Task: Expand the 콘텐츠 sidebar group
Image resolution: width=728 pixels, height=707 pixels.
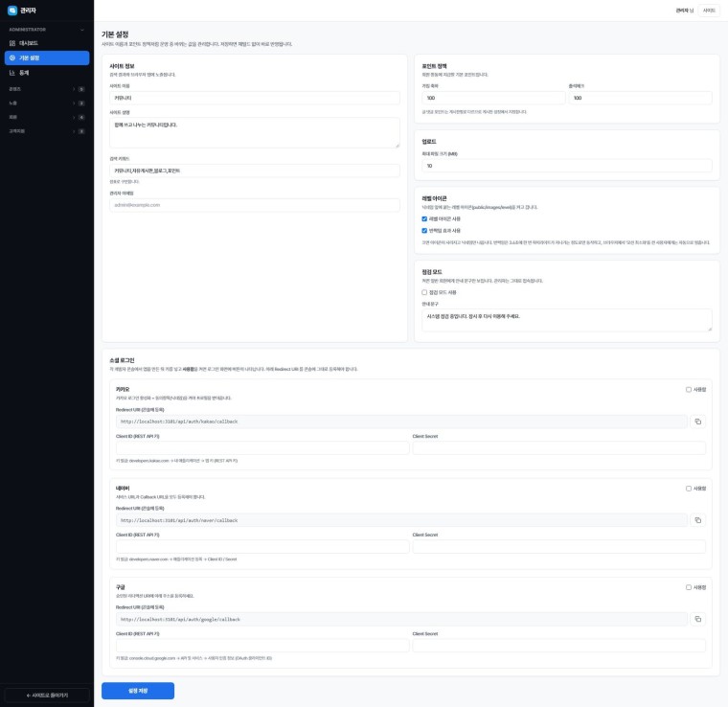Action: [47, 89]
